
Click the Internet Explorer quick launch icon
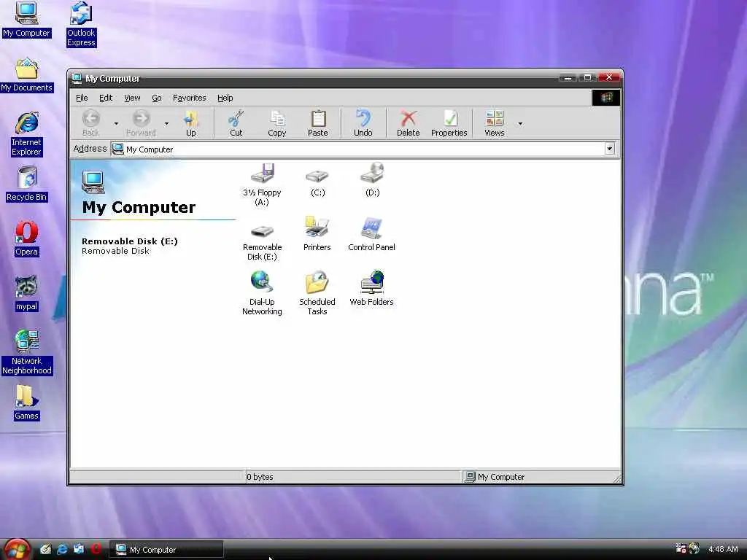pos(62,549)
